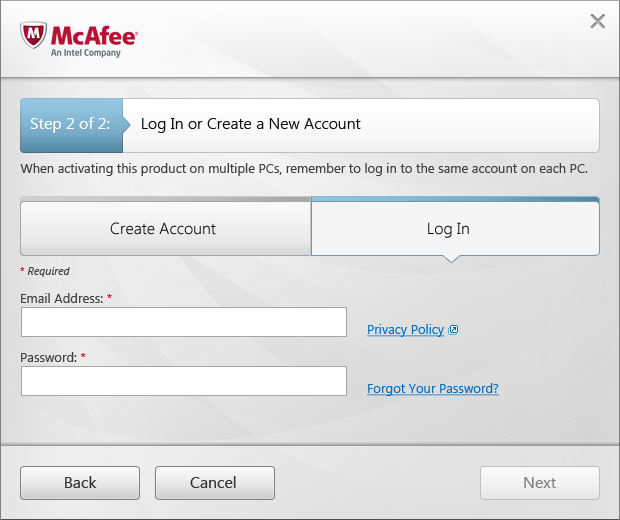Screen dimensions: 620x520
Task: Click the 'Step 2 of 2:' label
Action: [70, 124]
